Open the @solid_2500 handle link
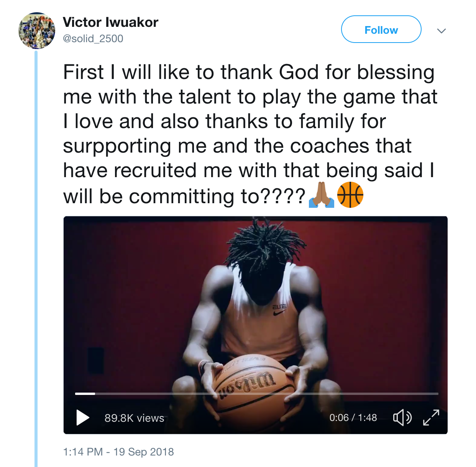 coord(93,39)
